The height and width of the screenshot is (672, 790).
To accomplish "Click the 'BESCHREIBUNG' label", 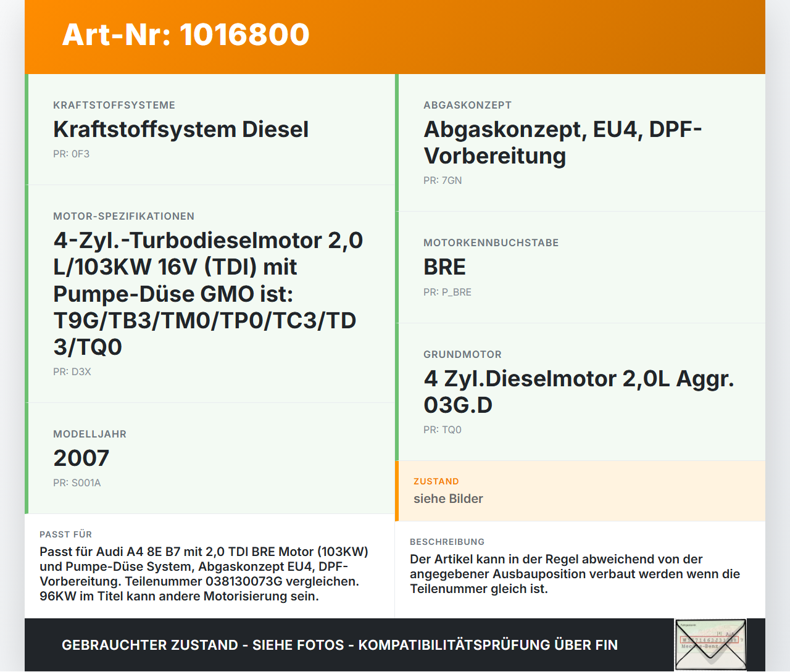I will (447, 542).
